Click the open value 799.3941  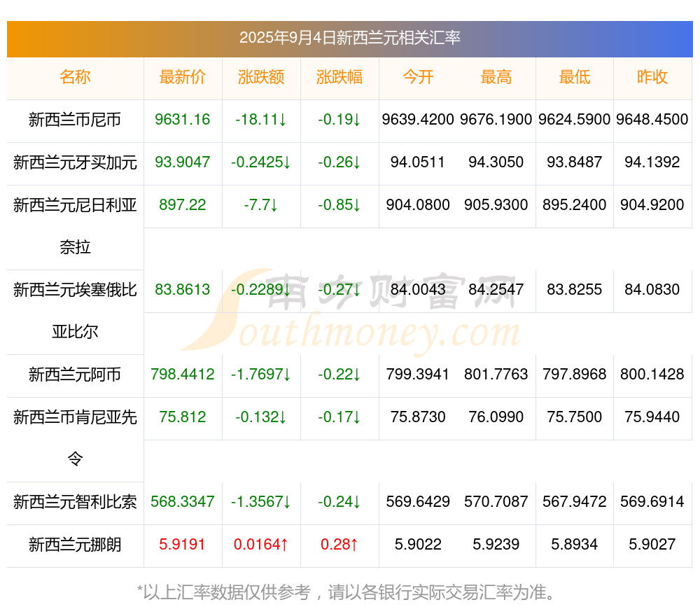coord(418,374)
